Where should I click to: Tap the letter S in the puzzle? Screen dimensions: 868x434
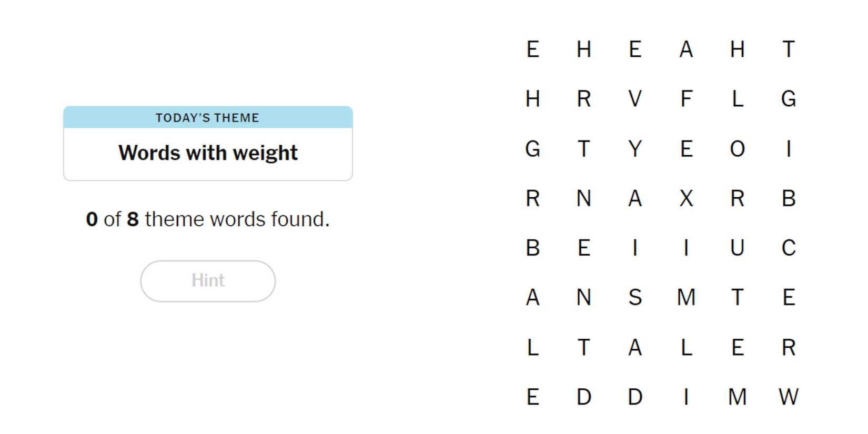coord(635,298)
